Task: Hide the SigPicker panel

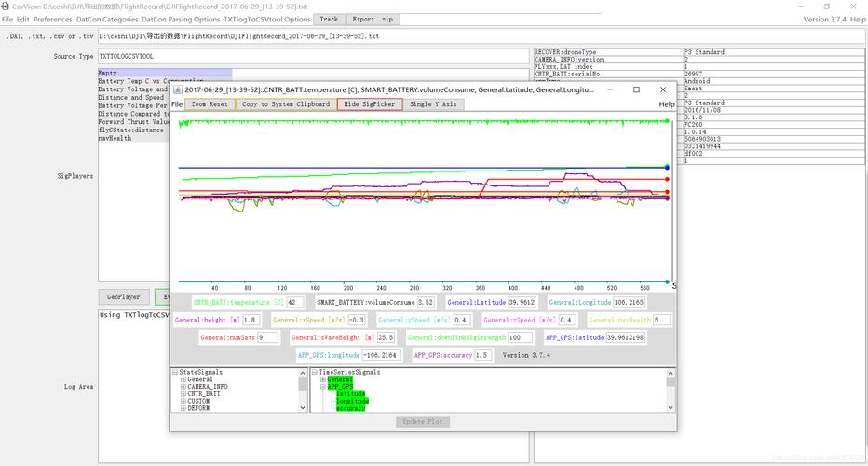Action: pyautogui.click(x=370, y=104)
